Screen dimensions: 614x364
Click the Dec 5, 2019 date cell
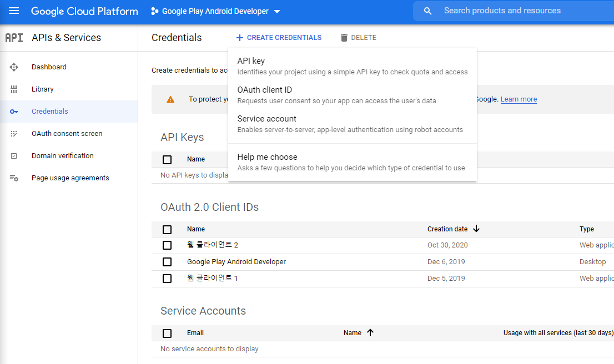[446, 279]
